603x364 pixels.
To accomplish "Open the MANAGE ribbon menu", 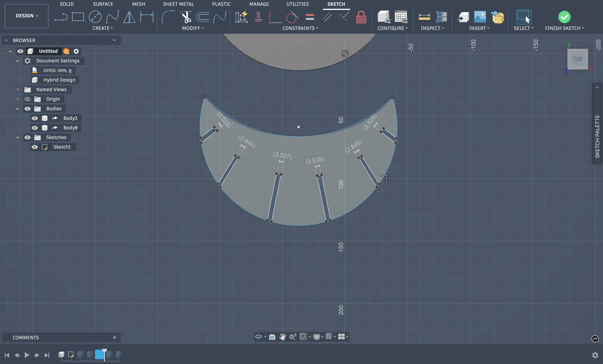I will [259, 4].
